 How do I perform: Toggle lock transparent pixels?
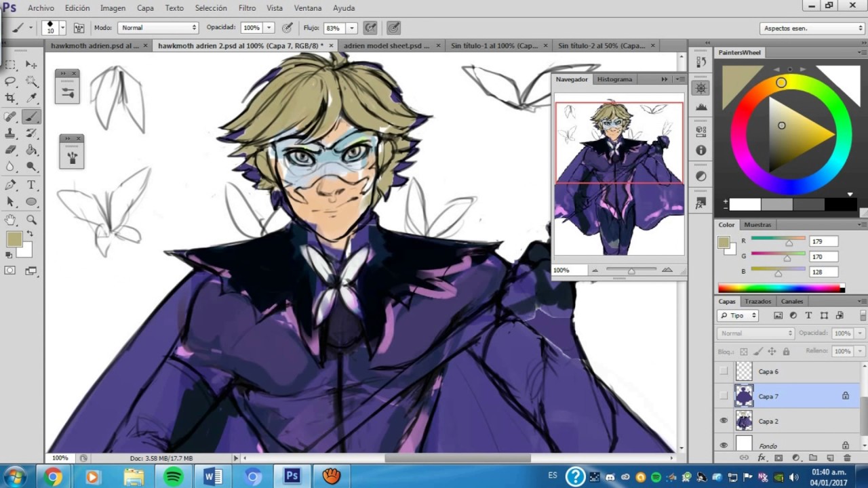click(744, 352)
